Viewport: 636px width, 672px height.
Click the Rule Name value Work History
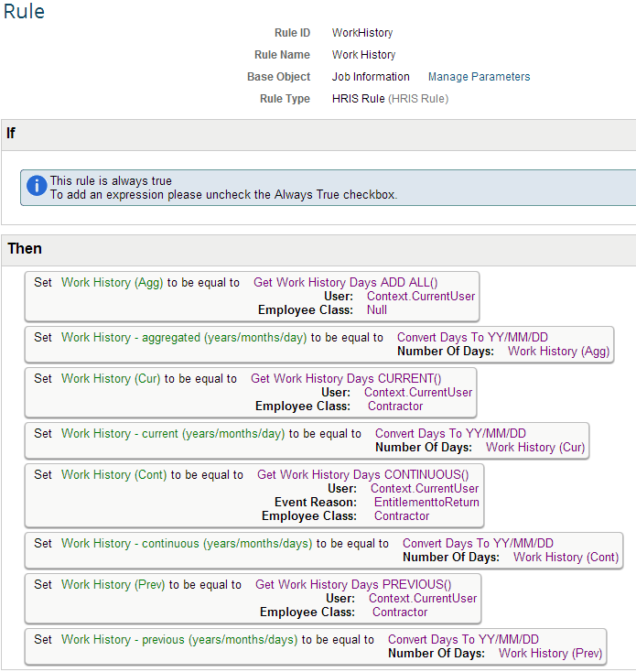tap(363, 55)
